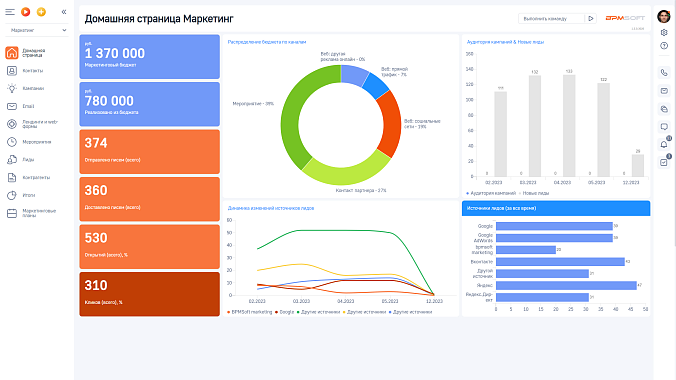Select the Домашняя страница home icon
The width and height of the screenshot is (676, 380).
(x=12, y=53)
